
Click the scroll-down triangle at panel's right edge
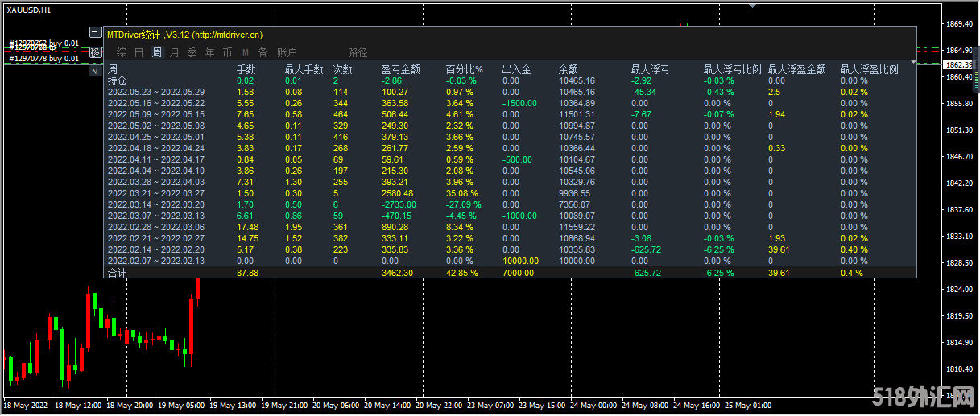coord(912,62)
